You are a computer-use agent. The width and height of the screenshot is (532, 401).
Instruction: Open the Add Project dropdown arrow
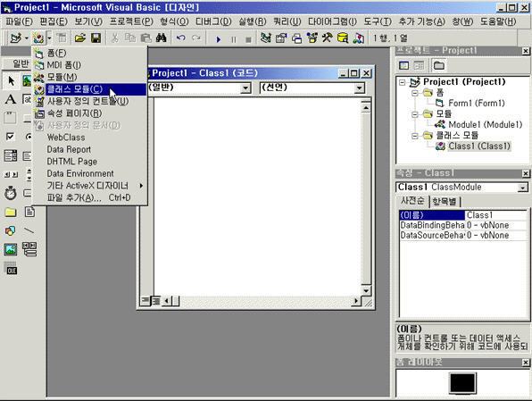[x=26, y=38]
